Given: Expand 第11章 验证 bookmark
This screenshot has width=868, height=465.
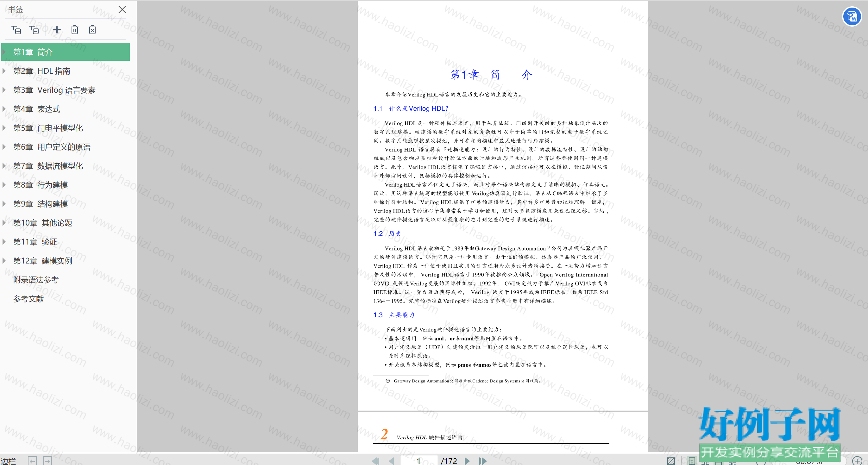Looking at the screenshot, I should point(4,241).
